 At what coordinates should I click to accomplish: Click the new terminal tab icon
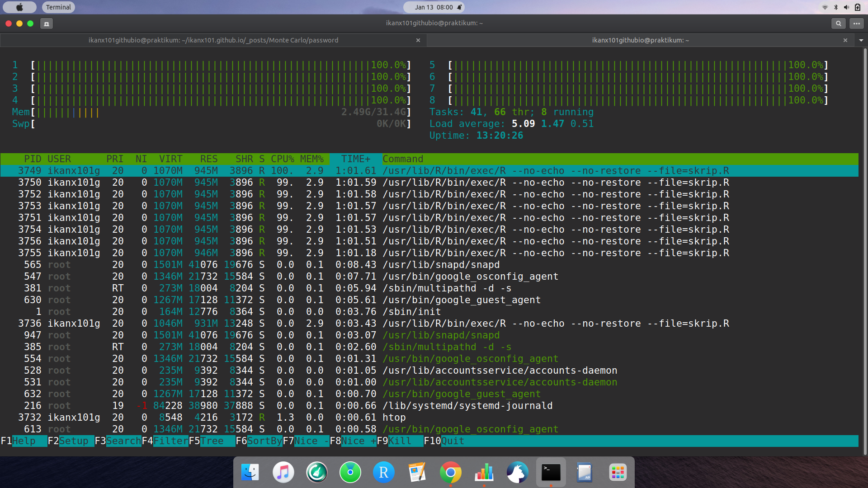click(46, 23)
